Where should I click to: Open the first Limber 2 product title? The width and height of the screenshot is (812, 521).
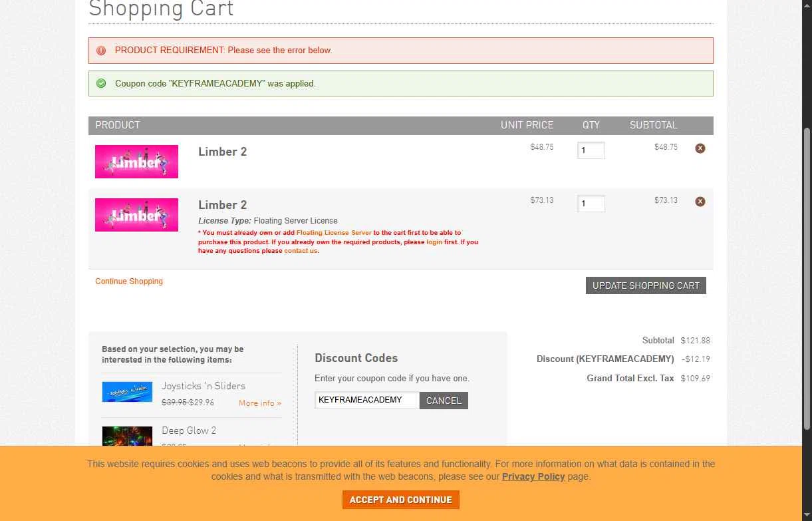point(222,152)
